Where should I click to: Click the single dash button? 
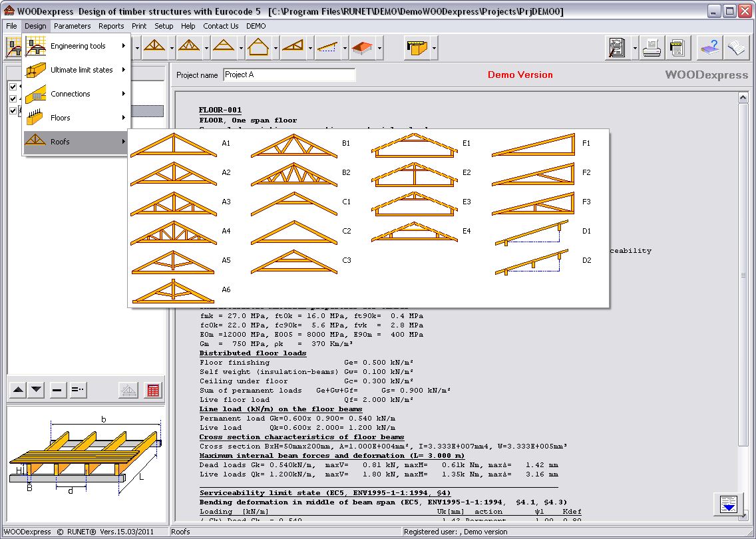click(57, 389)
